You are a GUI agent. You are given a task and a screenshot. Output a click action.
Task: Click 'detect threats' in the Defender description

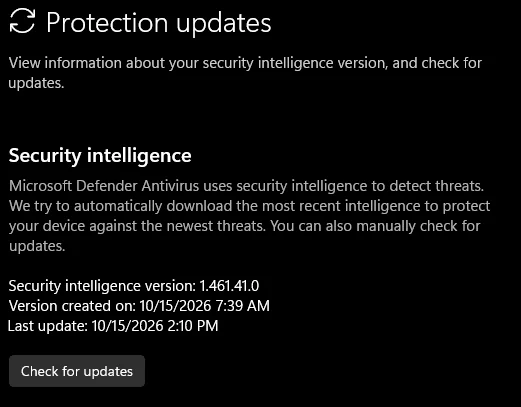tap(437, 186)
